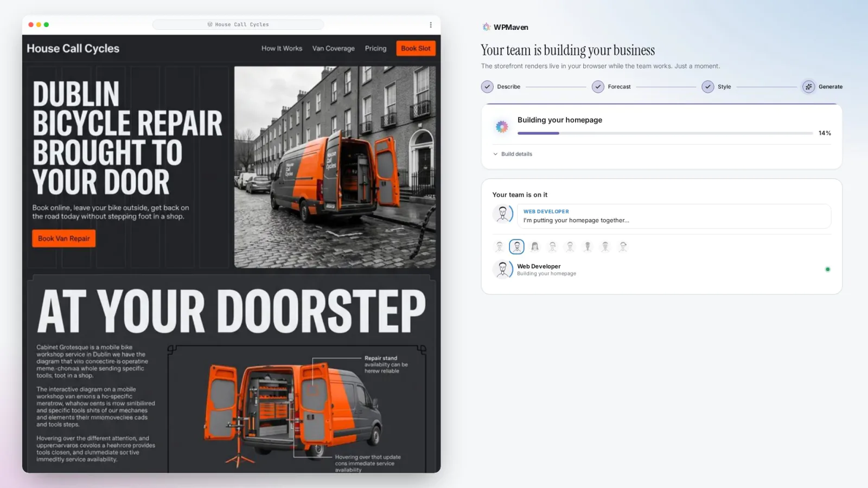
Task: Select the fifth team member avatar
Action: (570, 247)
